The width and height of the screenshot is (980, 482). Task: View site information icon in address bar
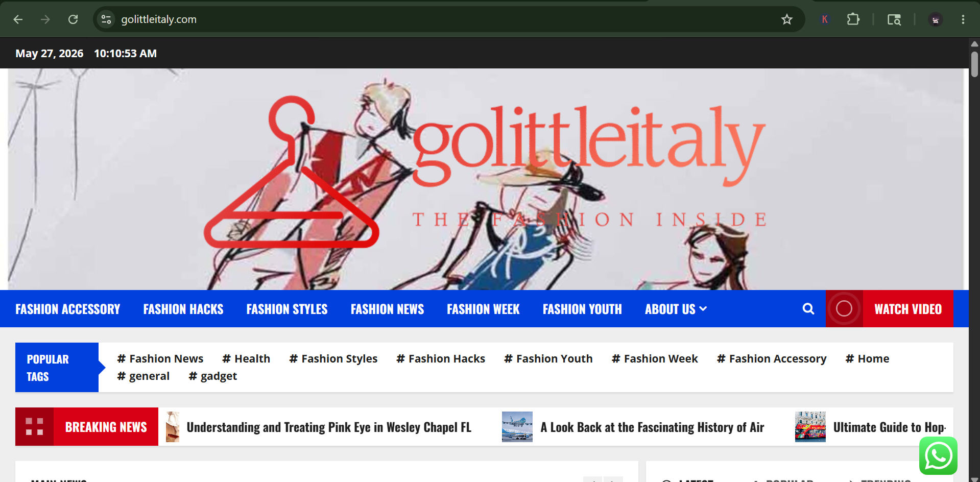point(106,19)
